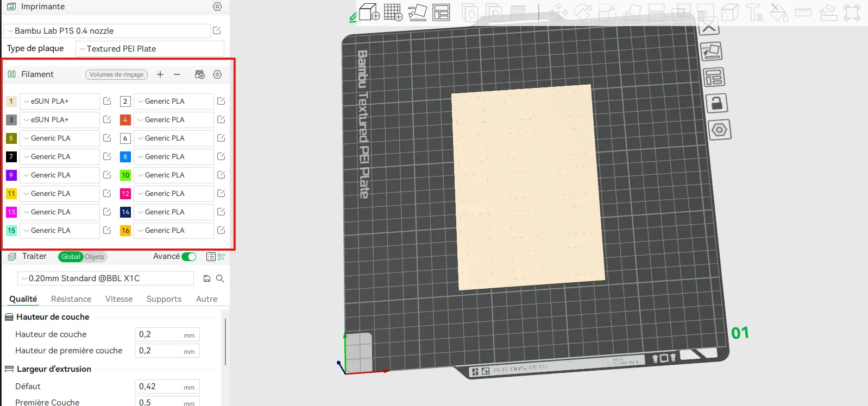Open the compare presets icon beside Avancé

point(221,256)
